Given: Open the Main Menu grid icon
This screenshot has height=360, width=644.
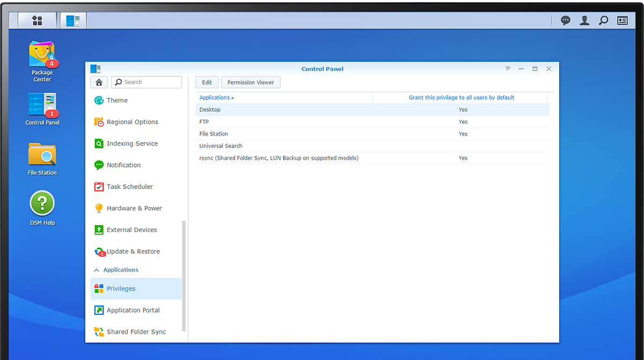Looking at the screenshot, I should (37, 20).
